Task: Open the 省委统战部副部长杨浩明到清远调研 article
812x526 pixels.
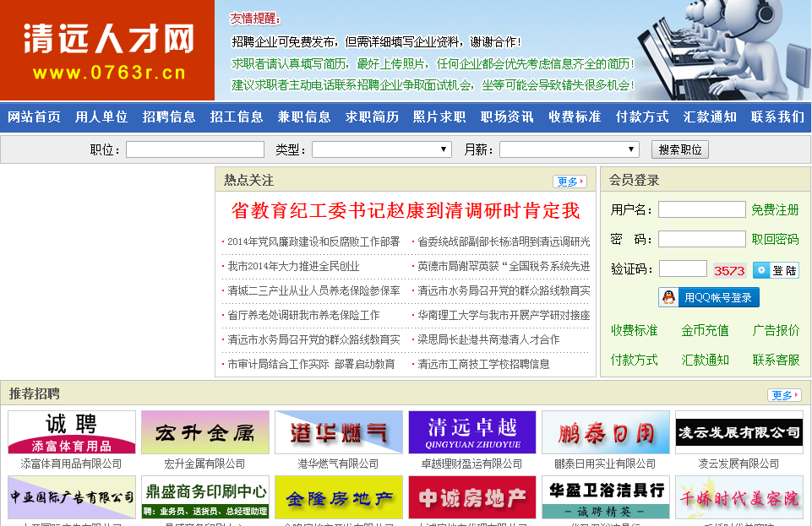Action: (504, 241)
